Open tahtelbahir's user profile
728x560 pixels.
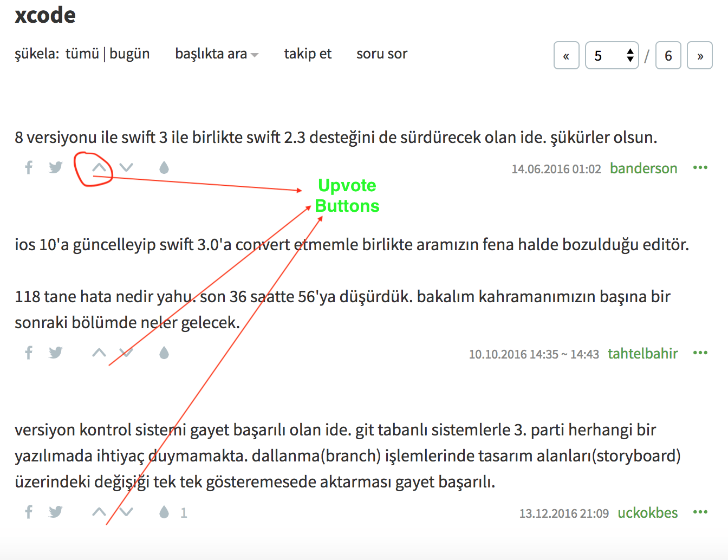point(643,354)
